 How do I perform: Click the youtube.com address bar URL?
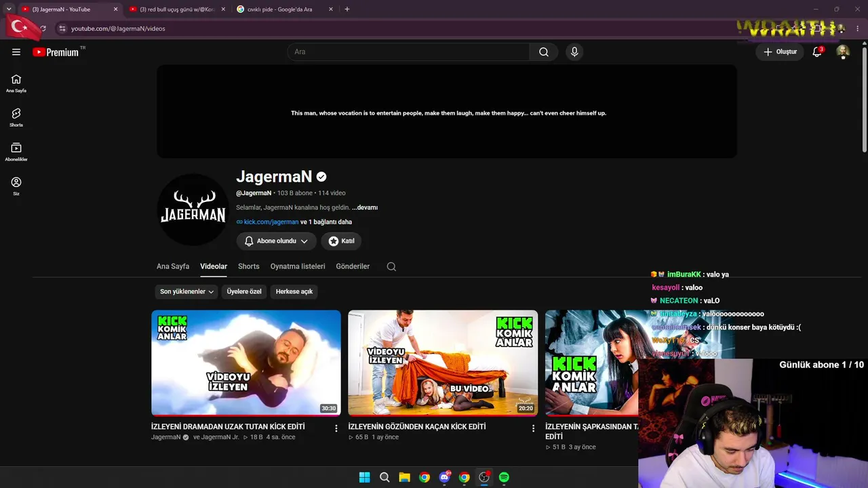click(x=118, y=28)
